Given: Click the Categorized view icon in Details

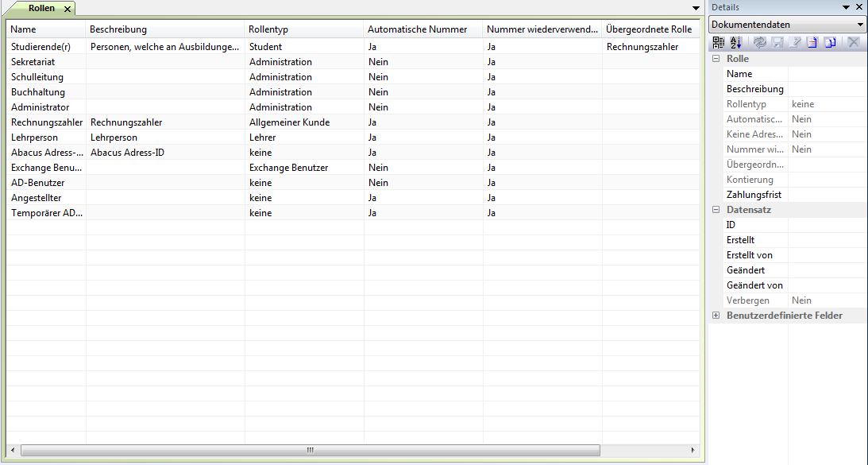Looking at the screenshot, I should [718, 42].
